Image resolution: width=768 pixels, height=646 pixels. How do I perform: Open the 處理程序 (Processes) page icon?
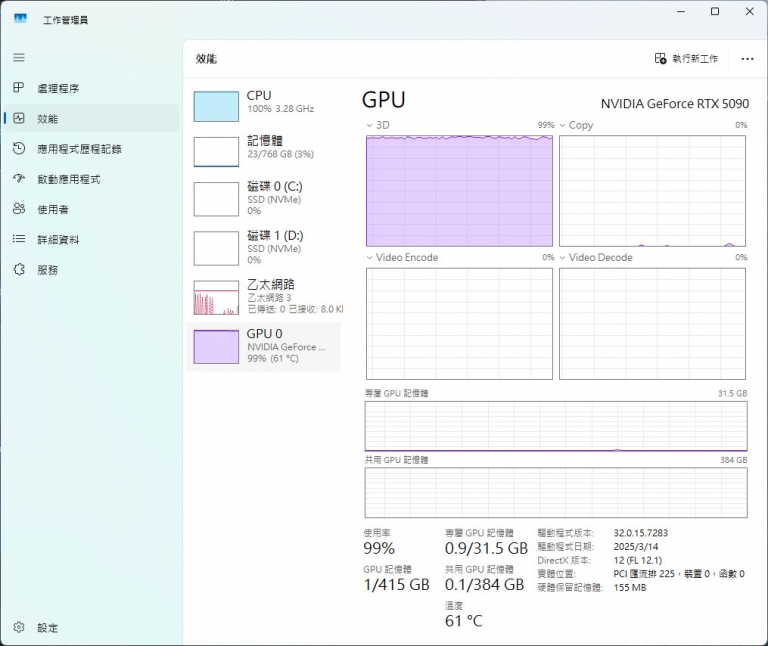click(18, 88)
